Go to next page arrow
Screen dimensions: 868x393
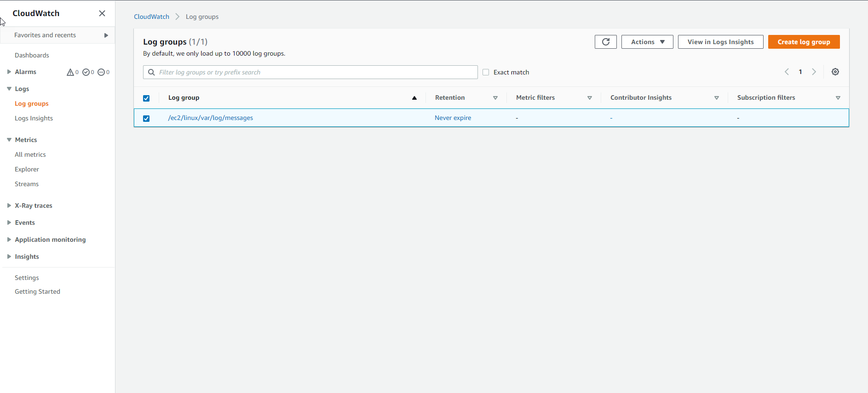pyautogui.click(x=814, y=72)
